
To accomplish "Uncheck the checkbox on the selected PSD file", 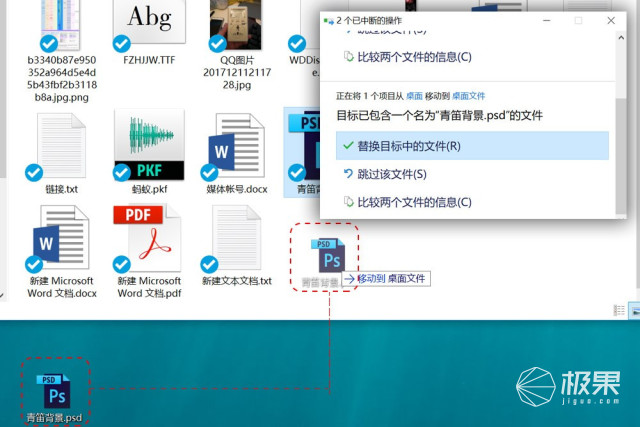I will click(297, 173).
